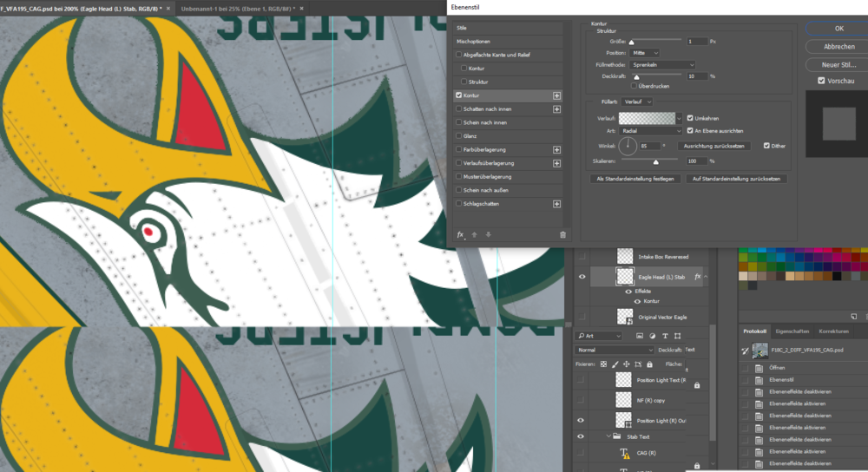Viewport: 868px width, 472px height.
Task: Open Füllart dropdown showing Verlauf
Action: [637, 102]
